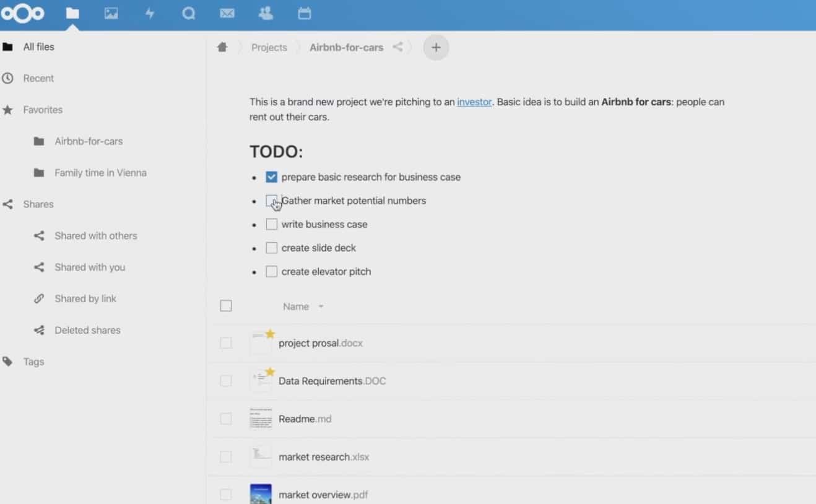The height and width of the screenshot is (504, 816).
Task: Open Shared with you
Action: [90, 267]
